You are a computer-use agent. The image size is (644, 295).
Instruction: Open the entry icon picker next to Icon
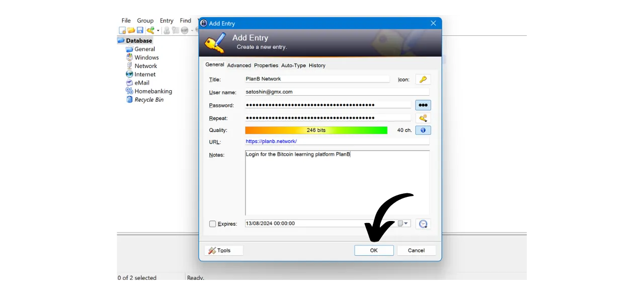point(423,79)
